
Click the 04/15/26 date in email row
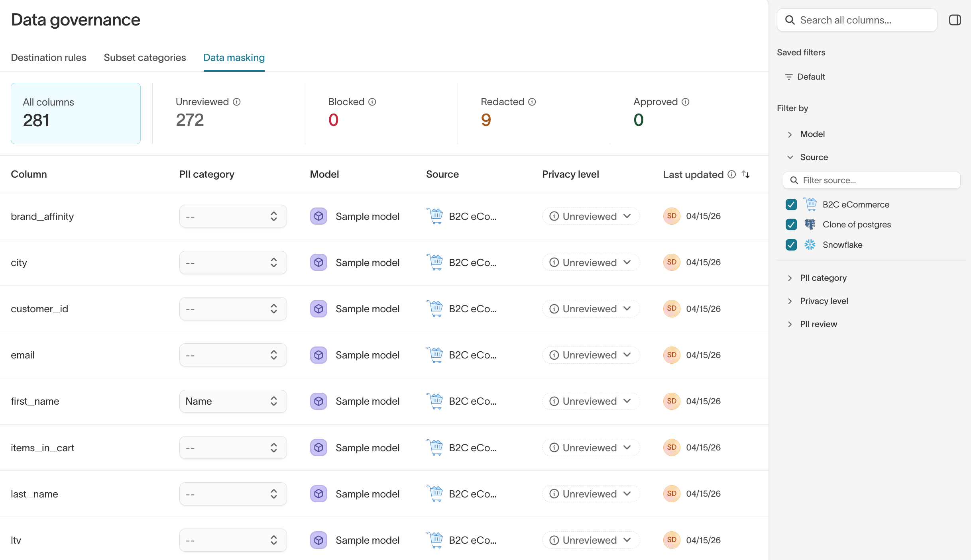click(704, 355)
